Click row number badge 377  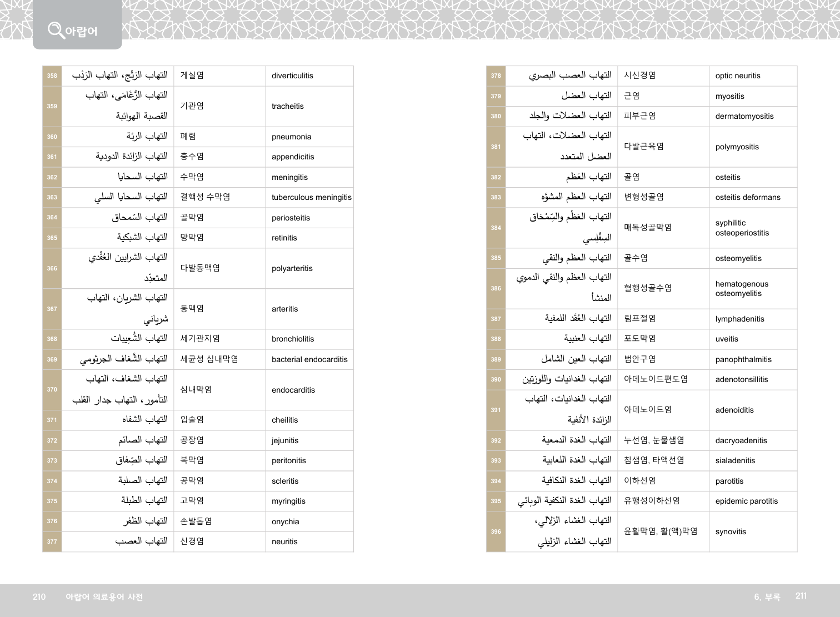(x=52, y=542)
